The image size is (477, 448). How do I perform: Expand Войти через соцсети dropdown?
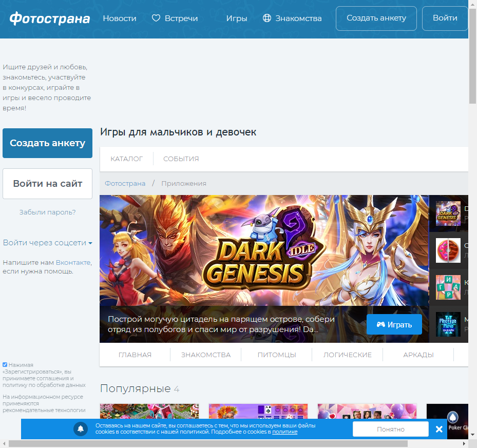click(x=47, y=243)
